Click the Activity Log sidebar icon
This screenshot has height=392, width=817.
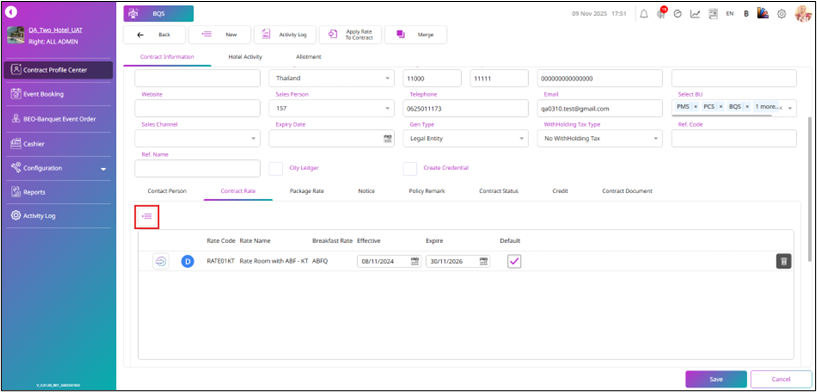[x=16, y=215]
